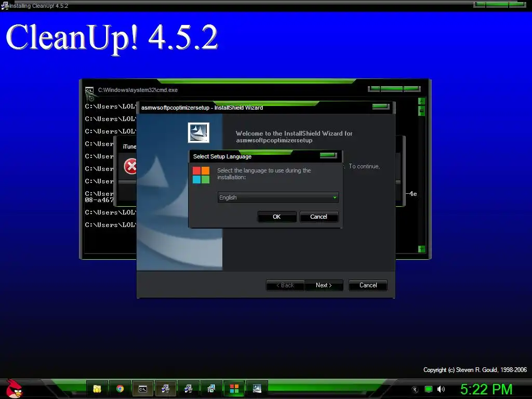Viewport: 532px width, 399px height.
Task: Click the CleanUp! 4.5.2 heading text
Action: click(x=112, y=37)
